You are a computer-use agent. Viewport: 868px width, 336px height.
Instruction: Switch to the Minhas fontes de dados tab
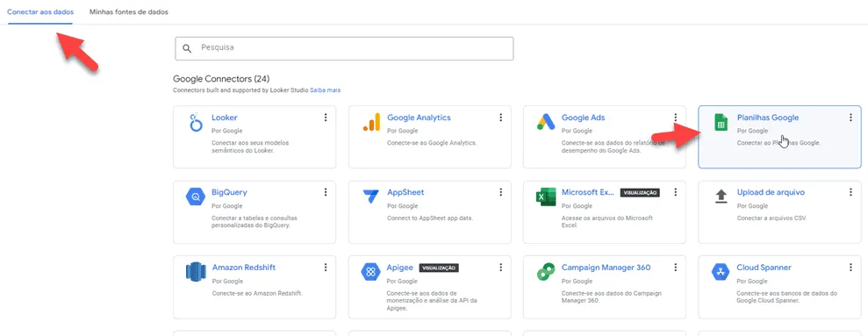click(129, 11)
